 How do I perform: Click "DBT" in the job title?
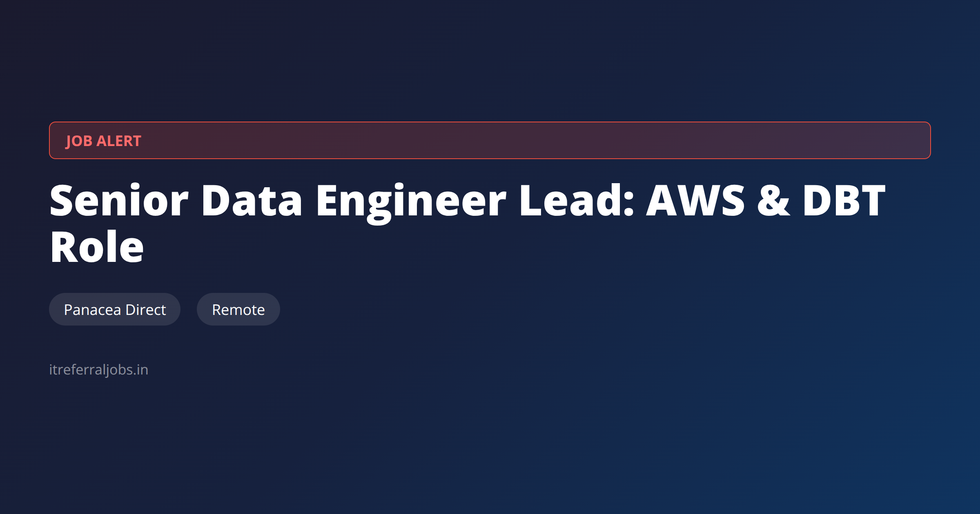pos(844,201)
